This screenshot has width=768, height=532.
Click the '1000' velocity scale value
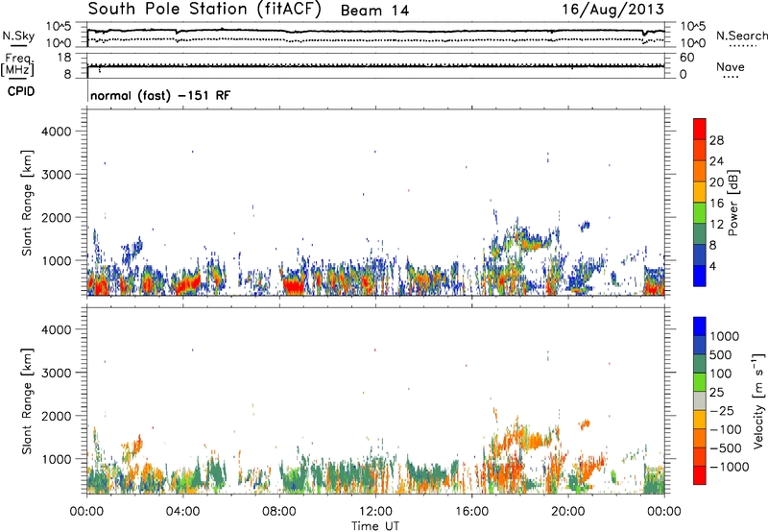[725, 336]
